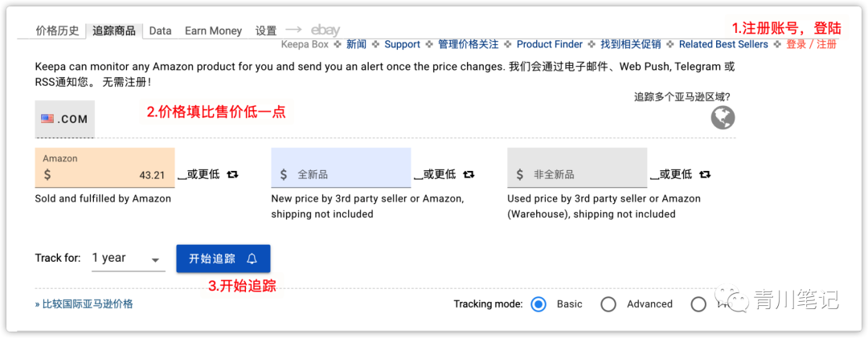Click the swap icon beside the Amazon price field
868x338 pixels.
click(232, 174)
